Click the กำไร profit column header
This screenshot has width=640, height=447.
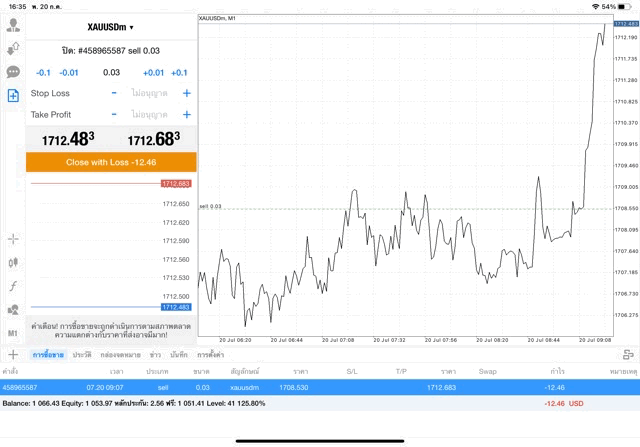coord(556,371)
